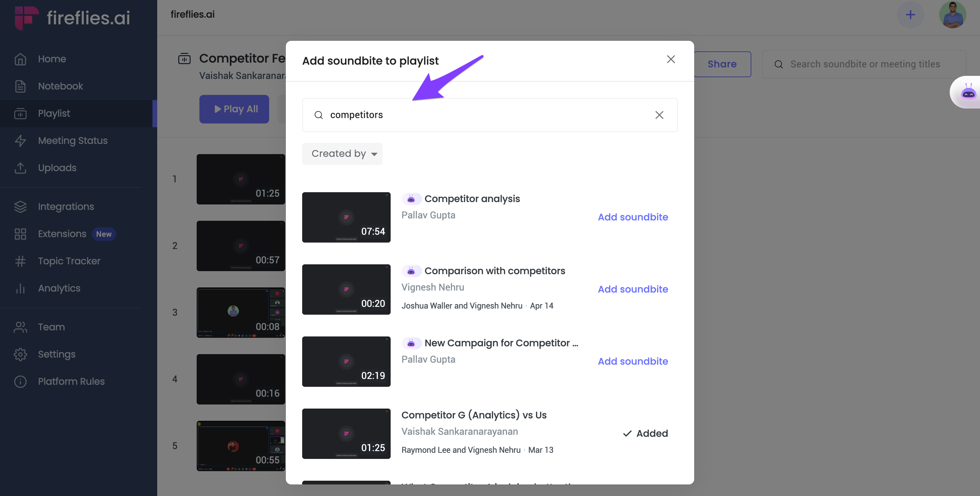Viewport: 980px width, 496px height.
Task: Open playlist item 4 thumbnail 00:16
Action: (241, 379)
